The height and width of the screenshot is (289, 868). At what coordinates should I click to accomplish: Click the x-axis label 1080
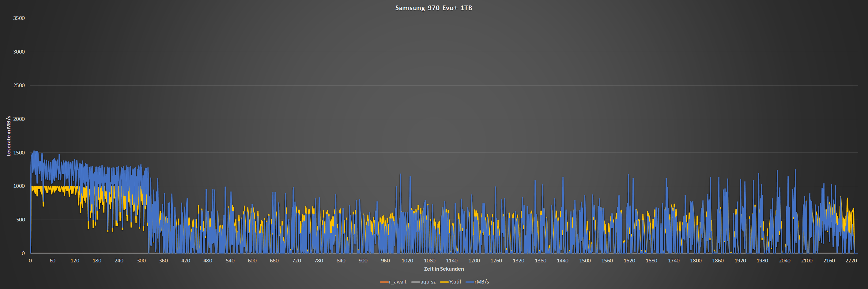430,261
